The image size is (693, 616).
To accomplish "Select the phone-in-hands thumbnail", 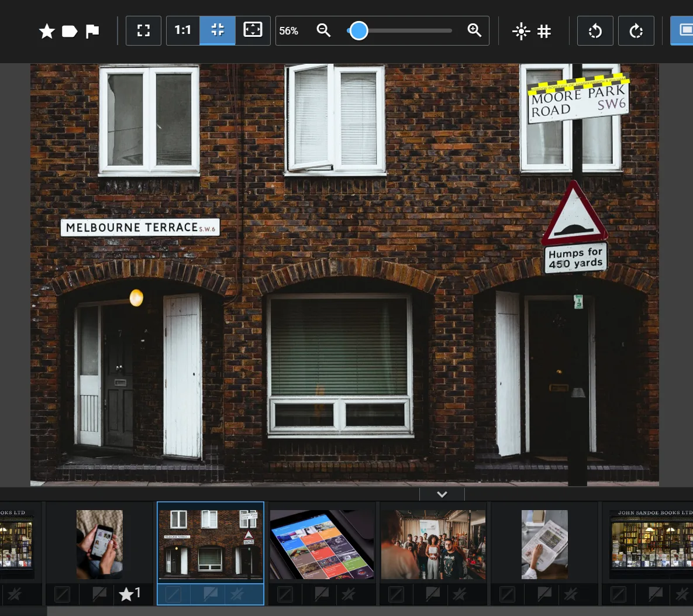I will point(99,545).
